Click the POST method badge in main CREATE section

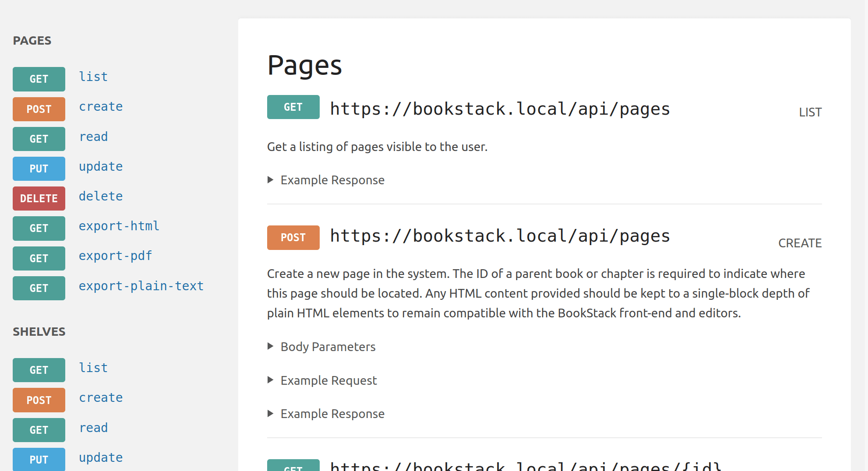[293, 238]
